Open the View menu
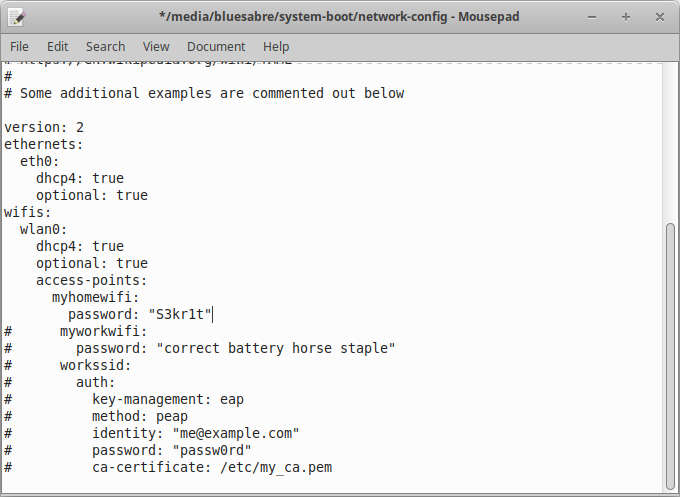Viewport: 680px width, 497px height. tap(156, 46)
